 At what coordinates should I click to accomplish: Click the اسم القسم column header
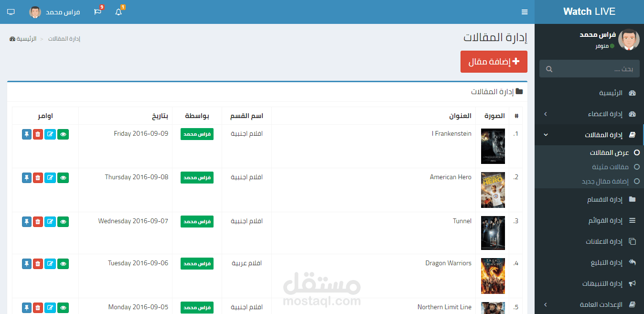click(x=247, y=116)
